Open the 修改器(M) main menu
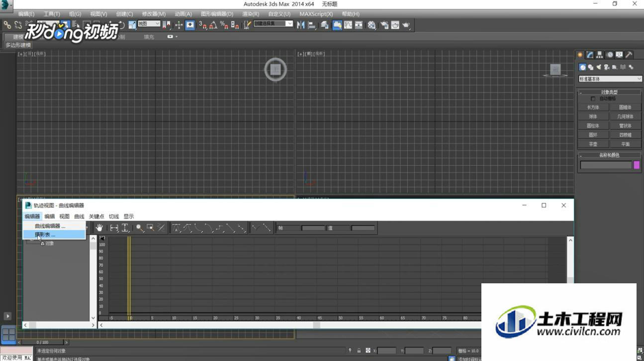Image resolution: width=644 pixels, height=361 pixels. (154, 14)
